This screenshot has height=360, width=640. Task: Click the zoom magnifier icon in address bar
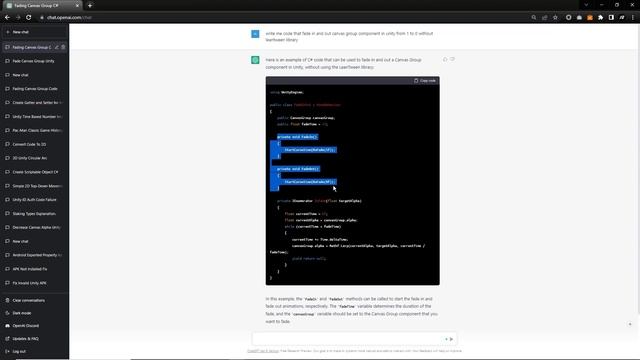534,18
